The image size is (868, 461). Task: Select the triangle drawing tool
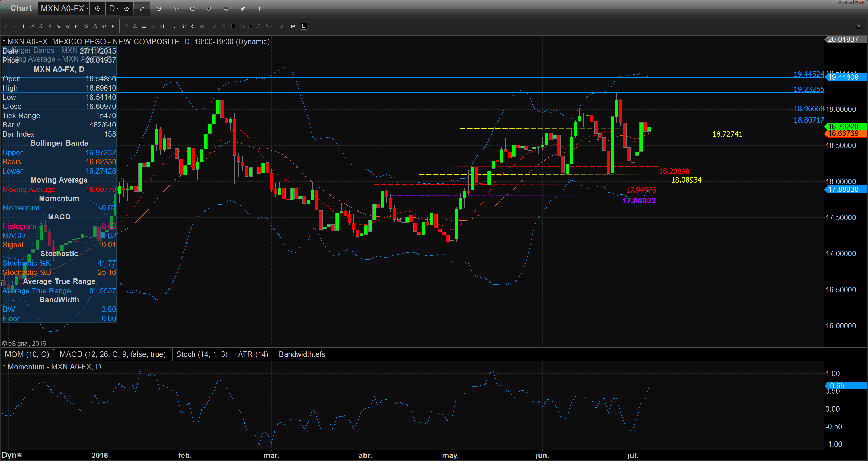pyautogui.click(x=95, y=26)
